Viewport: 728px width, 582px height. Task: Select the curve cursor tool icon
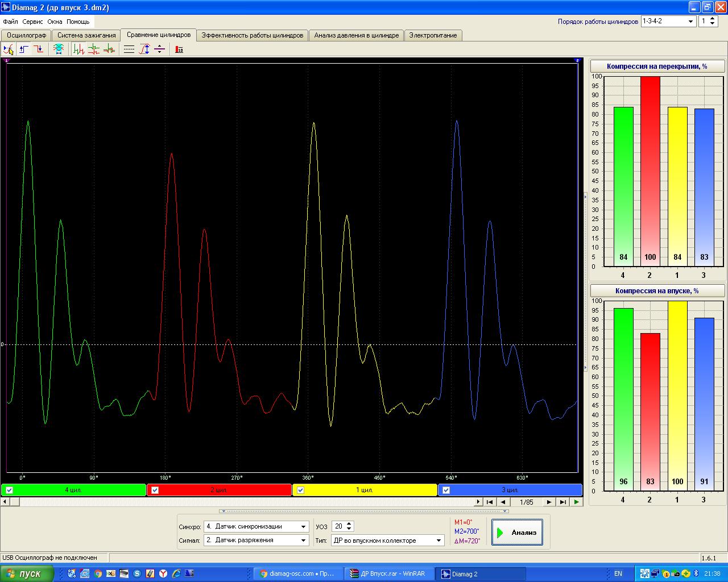(9, 49)
